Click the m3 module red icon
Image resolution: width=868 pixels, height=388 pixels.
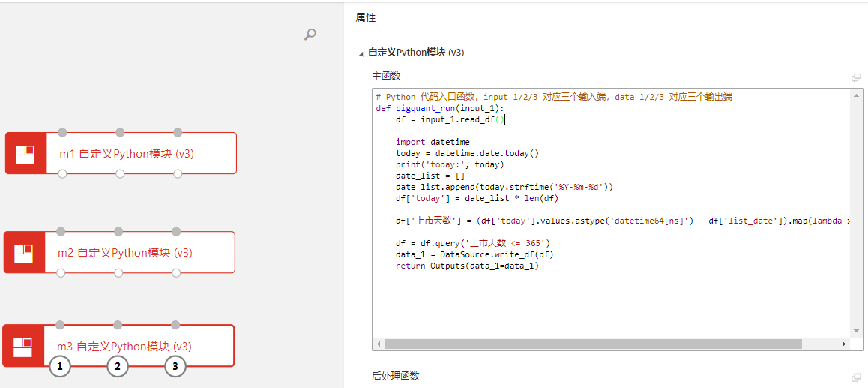point(23,346)
